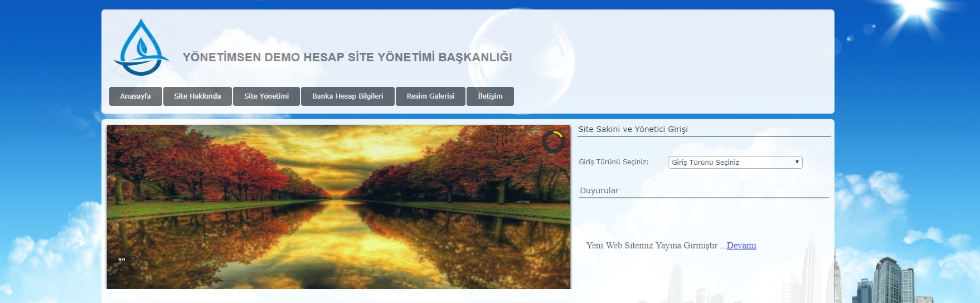The width and height of the screenshot is (980, 303).
Task: Follow the Devamı link
Action: 741,246
